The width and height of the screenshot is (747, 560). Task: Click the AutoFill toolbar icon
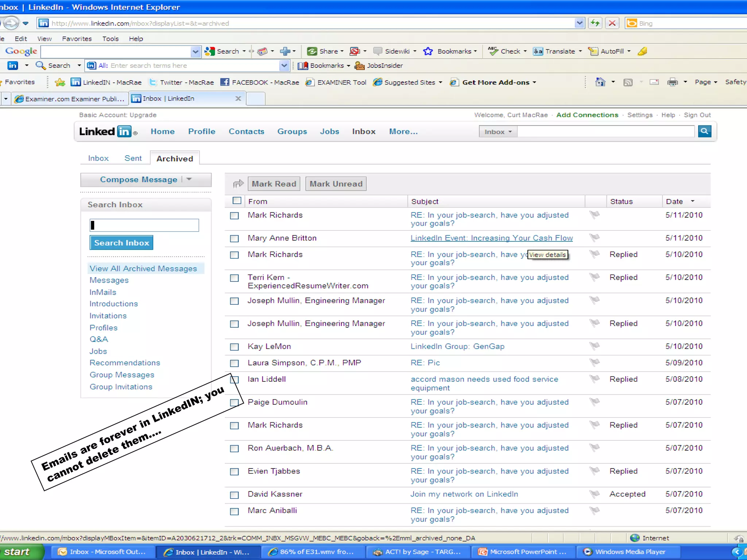(593, 51)
